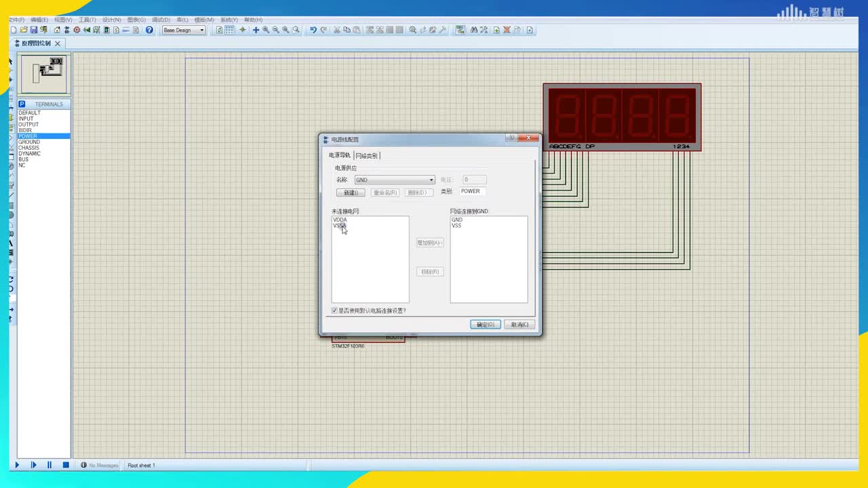
Task: Click the No Messages info icon
Action: coord(83,465)
